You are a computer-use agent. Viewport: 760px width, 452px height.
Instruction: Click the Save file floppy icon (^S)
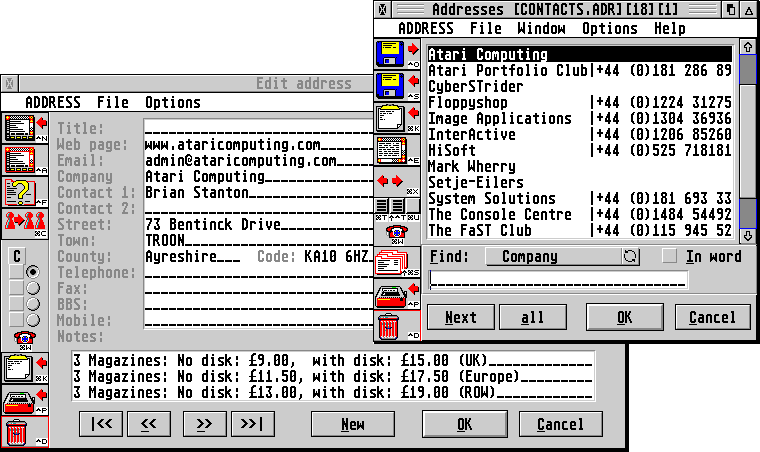[397, 86]
